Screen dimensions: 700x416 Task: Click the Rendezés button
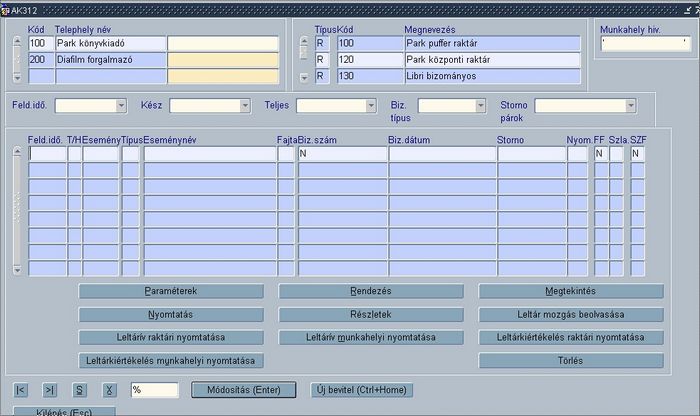[371, 291]
